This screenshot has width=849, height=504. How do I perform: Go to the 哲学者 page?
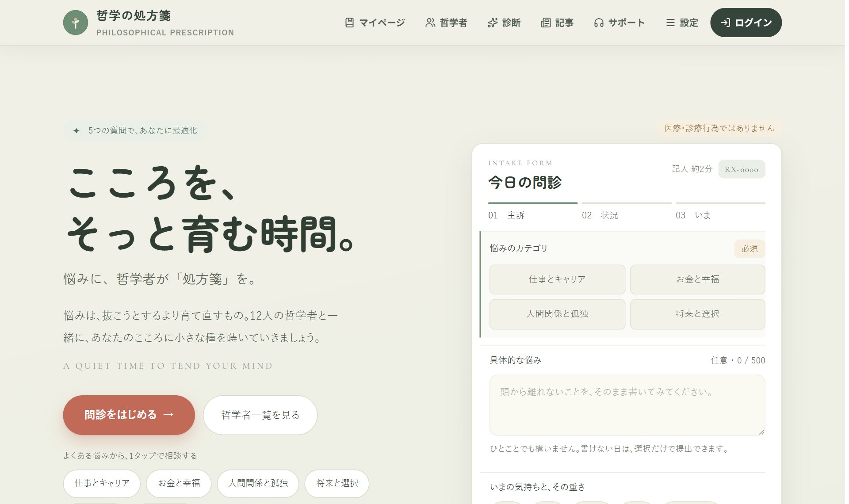pos(447,23)
